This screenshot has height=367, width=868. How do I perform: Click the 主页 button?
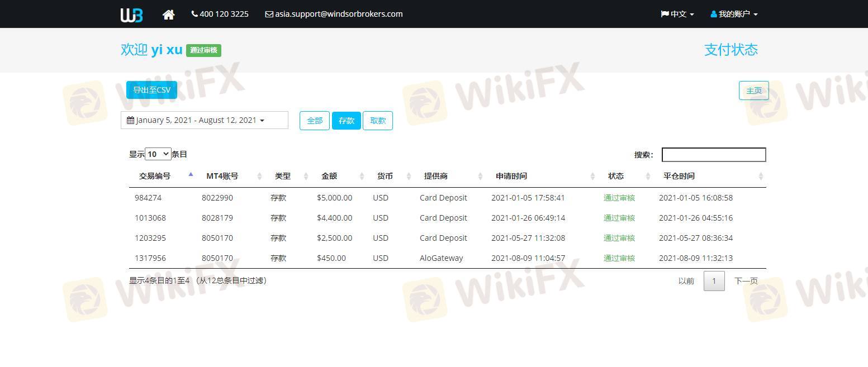click(753, 90)
